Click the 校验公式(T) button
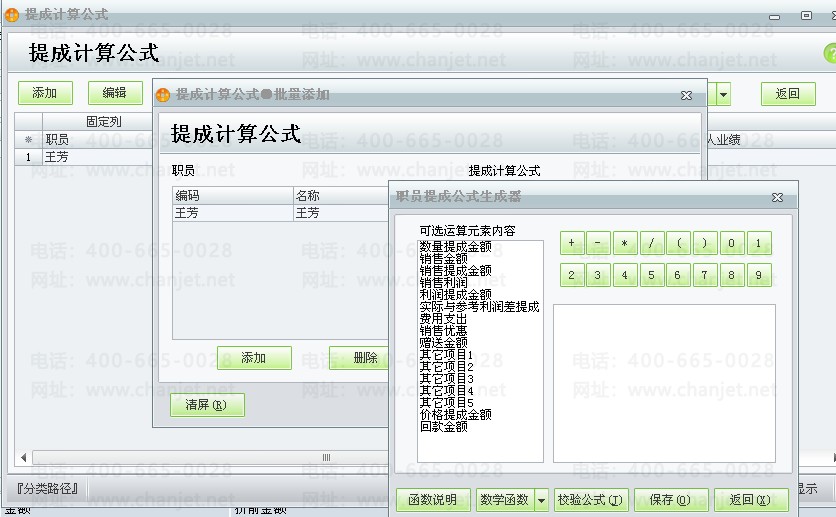This screenshot has width=836, height=517. [591, 500]
